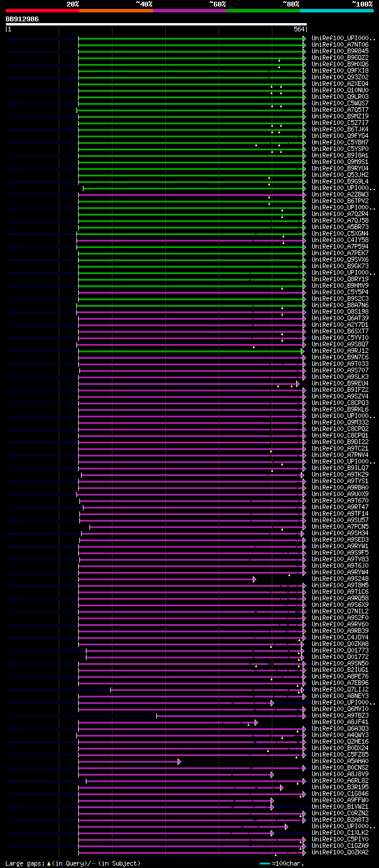Click the purple arrowhead of the B9REU4 alignment
This screenshot has width=379, height=868.
tap(298, 384)
